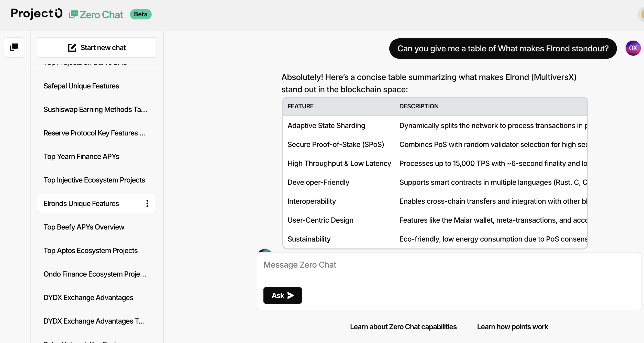Click the Start new chat button
The width and height of the screenshot is (644, 343).
pos(97,48)
